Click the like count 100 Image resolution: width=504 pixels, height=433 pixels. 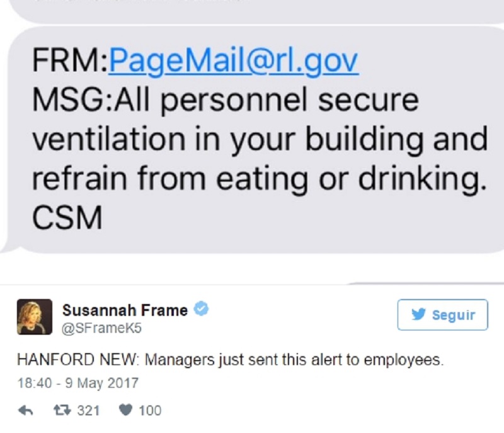(x=150, y=411)
